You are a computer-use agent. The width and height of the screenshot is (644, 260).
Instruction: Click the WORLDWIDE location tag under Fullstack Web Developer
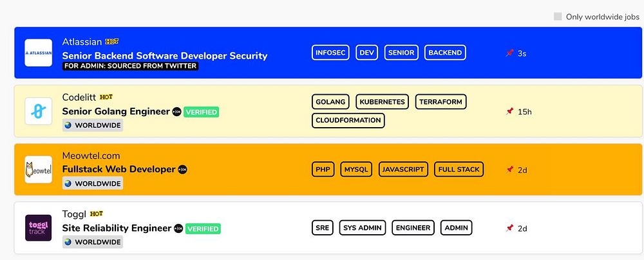click(92, 183)
